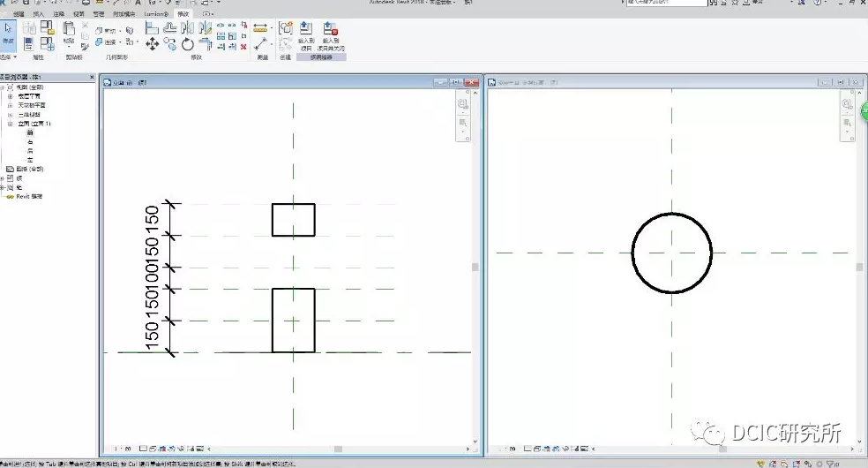Toggle Select Links in status bar
The image size is (868, 468).
tap(761, 464)
